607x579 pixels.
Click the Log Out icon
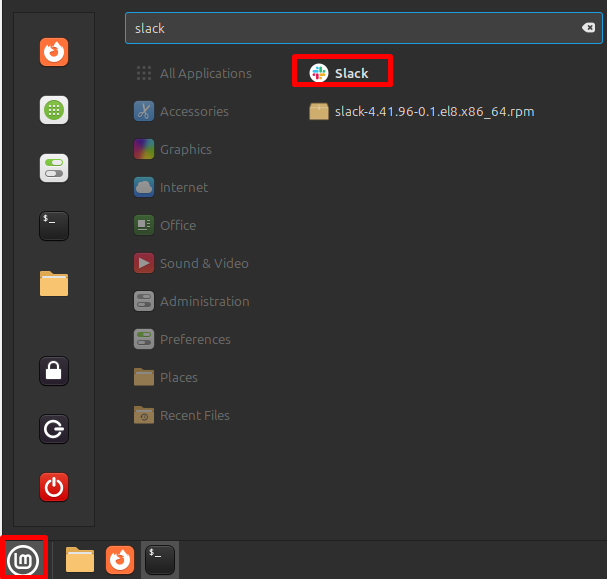coord(54,430)
